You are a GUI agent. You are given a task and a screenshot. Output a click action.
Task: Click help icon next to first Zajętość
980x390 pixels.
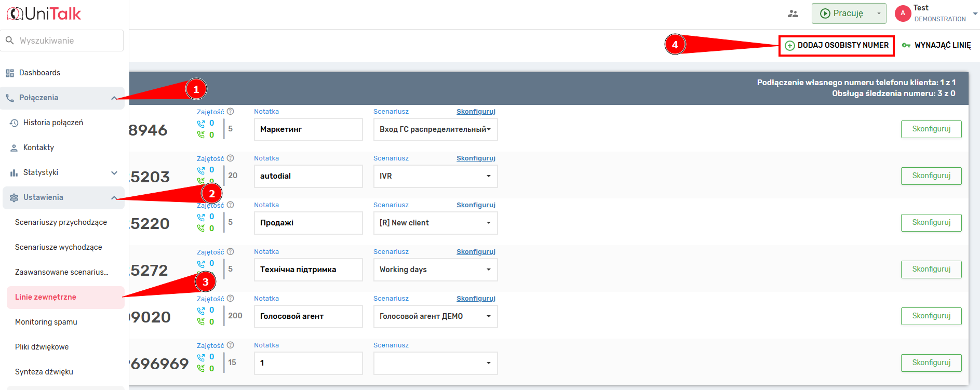(231, 112)
